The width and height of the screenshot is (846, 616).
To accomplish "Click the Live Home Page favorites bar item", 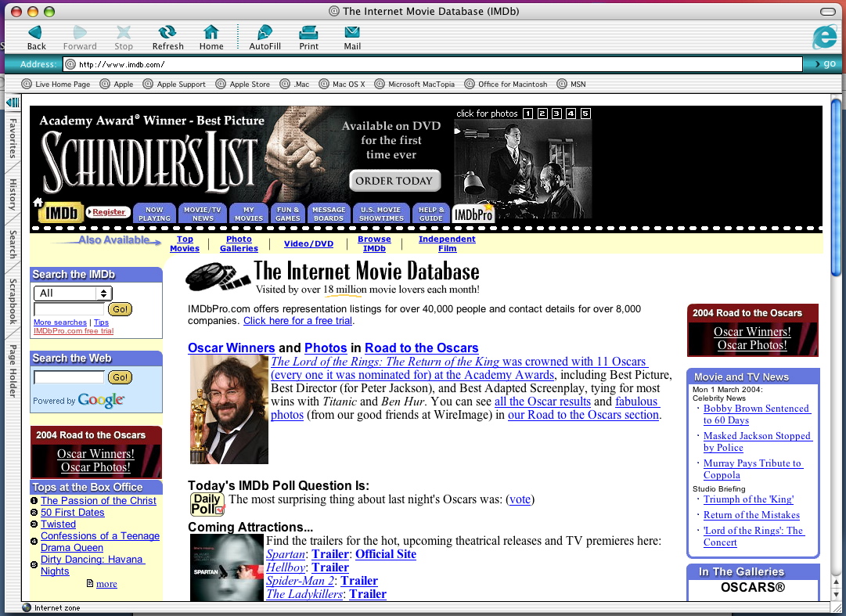I will 56,85.
